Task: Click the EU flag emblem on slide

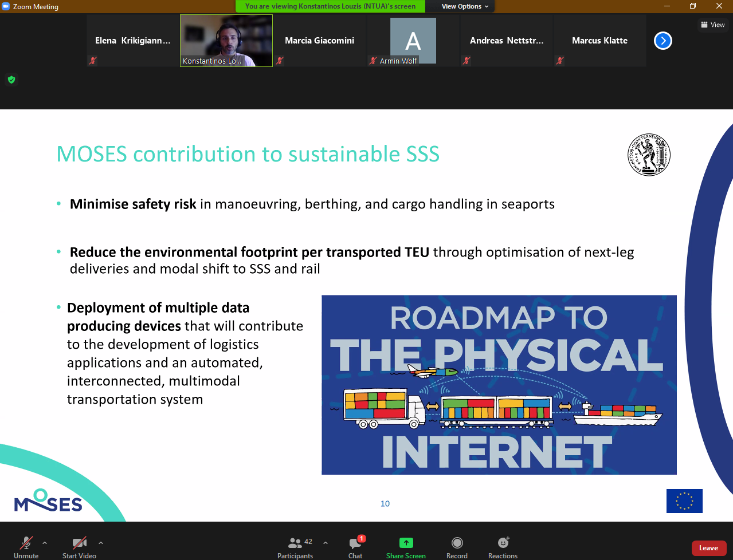Action: pos(684,501)
